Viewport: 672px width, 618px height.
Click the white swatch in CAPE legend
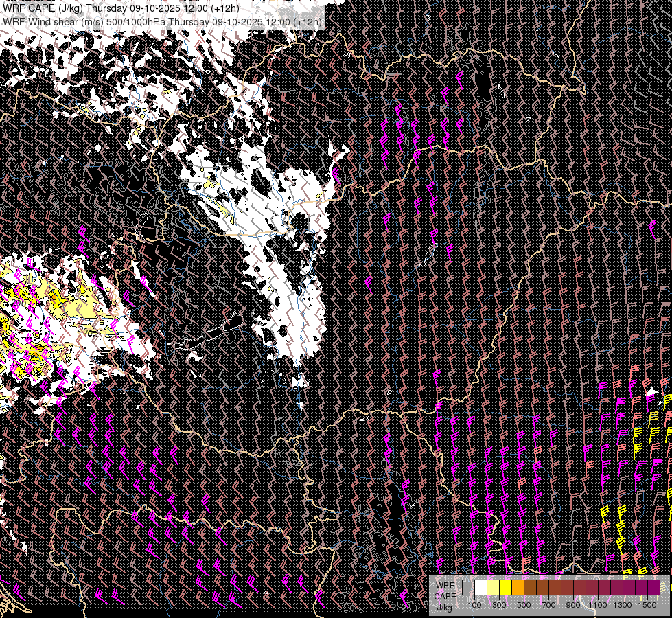(481, 588)
